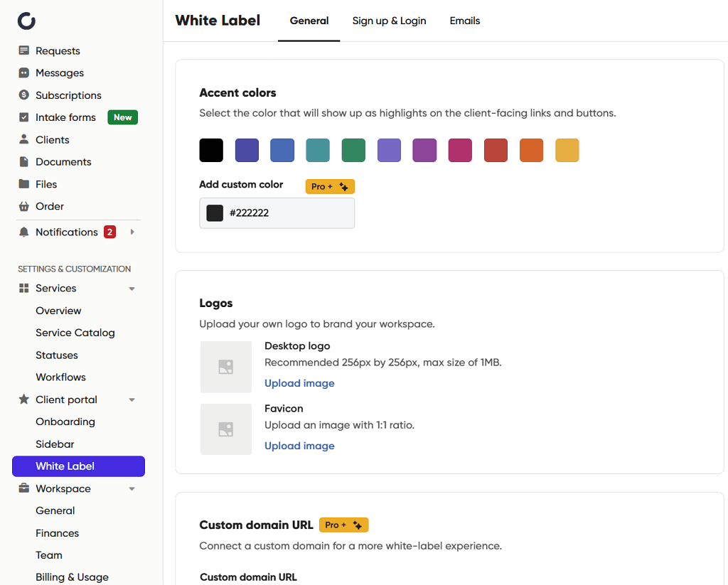Screen dimensions: 728x585
Task: Open Sidebar settings under Client portal
Action: [x=55, y=444]
